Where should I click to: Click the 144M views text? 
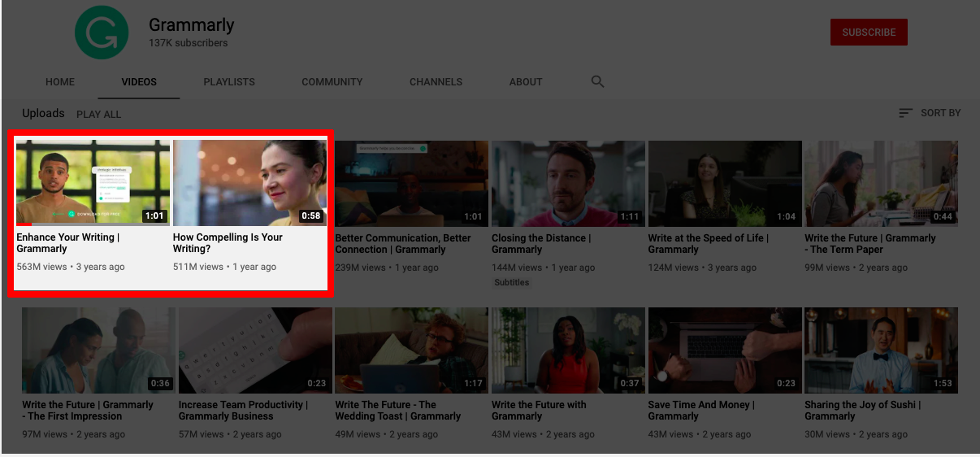[517, 268]
